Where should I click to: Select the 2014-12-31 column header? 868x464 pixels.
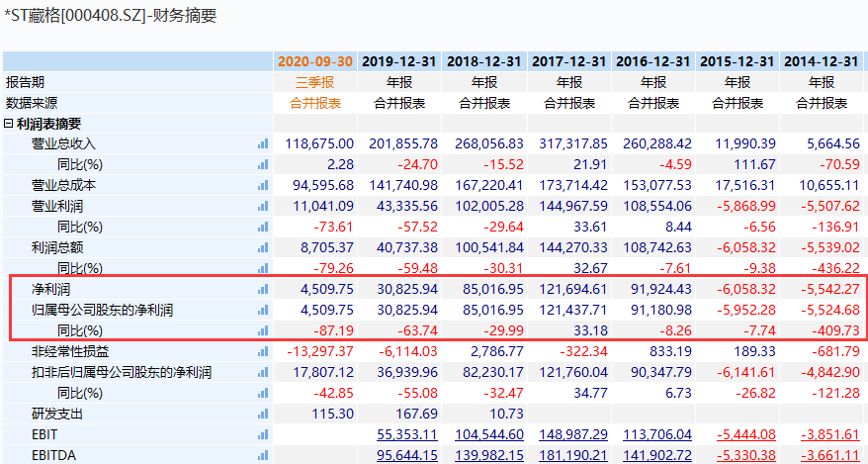pos(822,61)
